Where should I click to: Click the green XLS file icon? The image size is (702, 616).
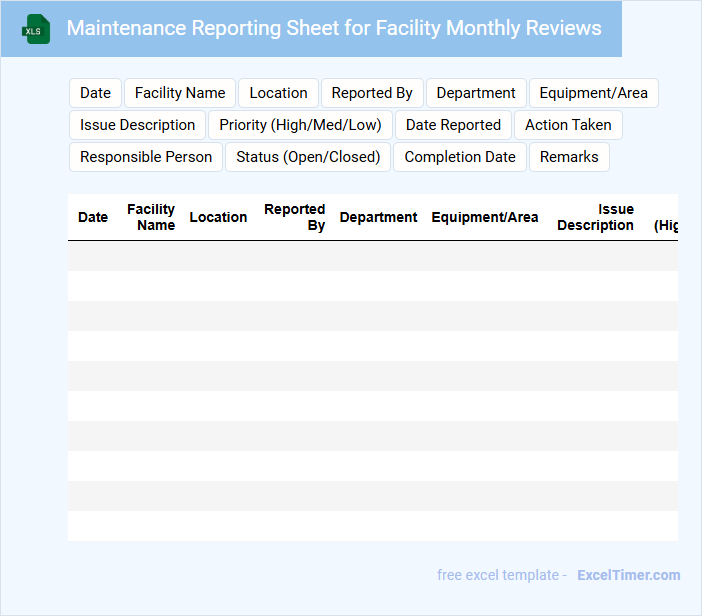point(36,29)
